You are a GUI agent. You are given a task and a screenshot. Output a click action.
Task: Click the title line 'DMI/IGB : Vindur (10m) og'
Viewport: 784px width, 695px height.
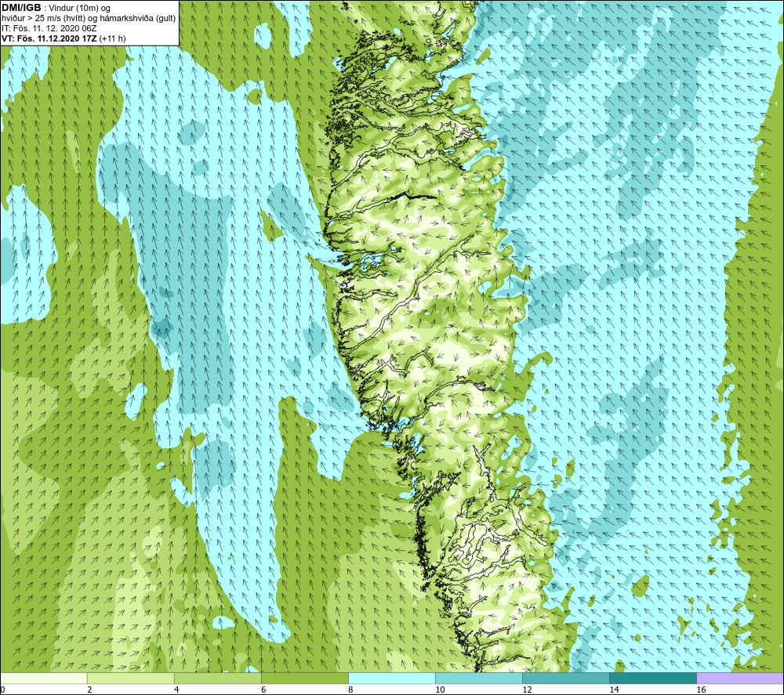[x=56, y=9]
